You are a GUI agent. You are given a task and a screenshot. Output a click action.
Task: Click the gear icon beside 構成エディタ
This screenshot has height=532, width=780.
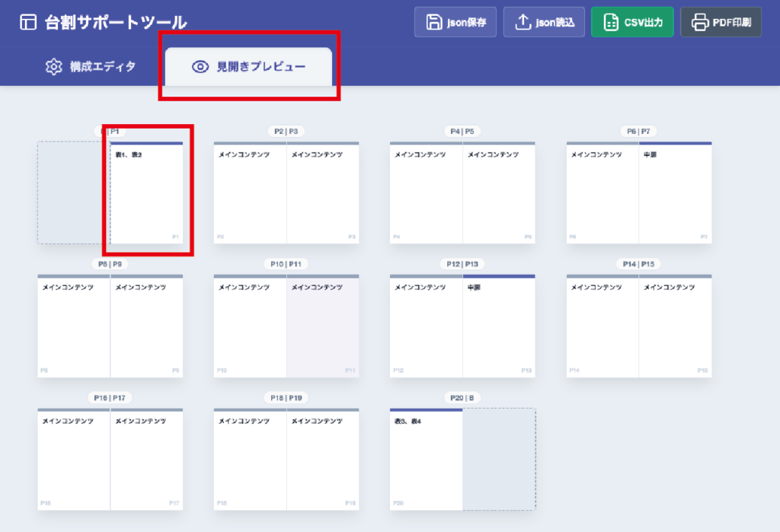tap(53, 67)
